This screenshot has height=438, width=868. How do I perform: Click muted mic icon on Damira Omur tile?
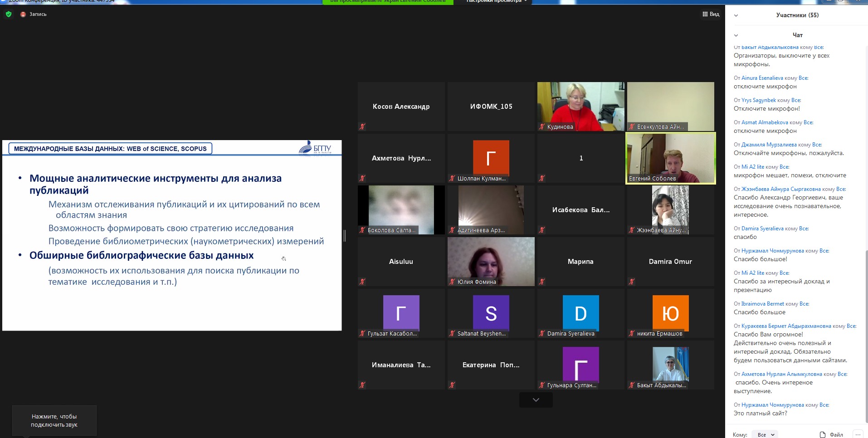coord(632,282)
